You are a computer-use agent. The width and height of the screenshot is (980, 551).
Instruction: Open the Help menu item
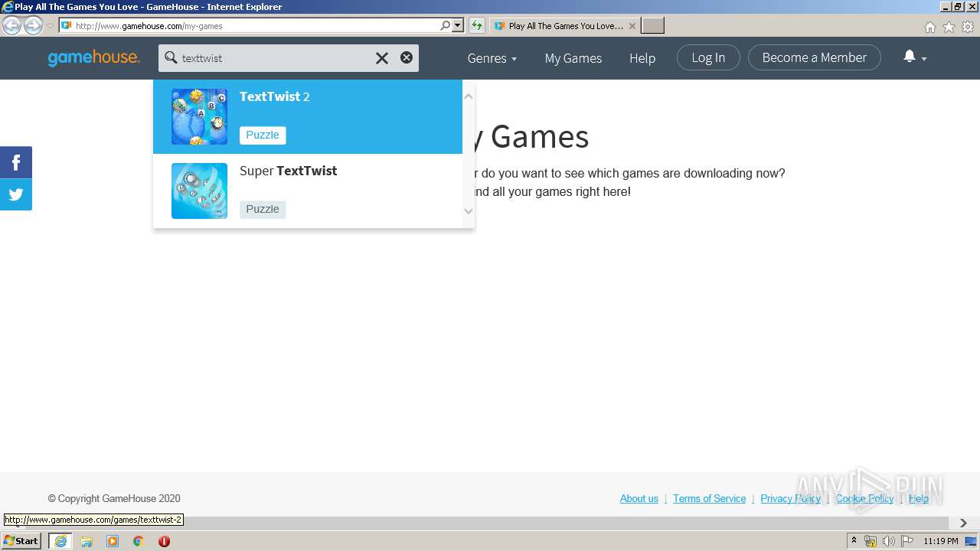tap(642, 58)
